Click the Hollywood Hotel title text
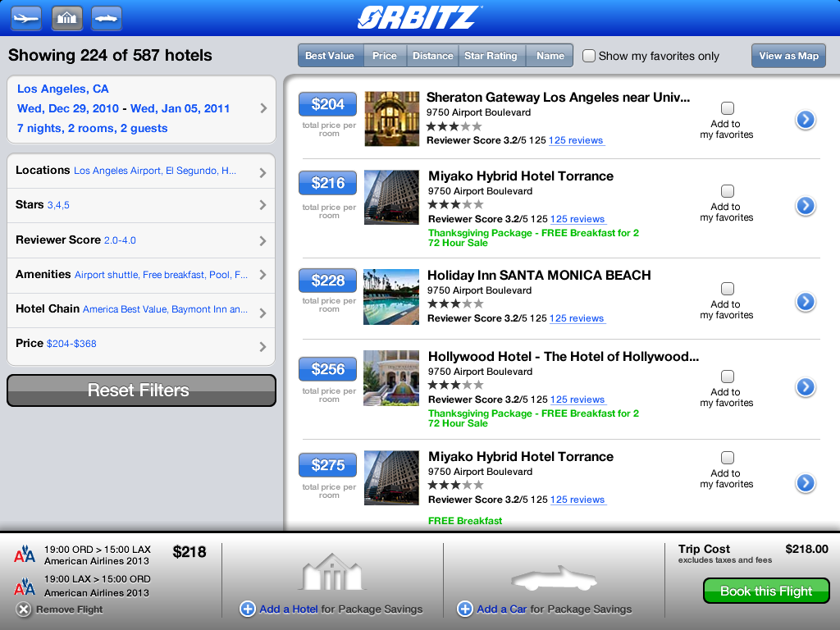Viewport: 840px width, 630px height. pos(564,356)
